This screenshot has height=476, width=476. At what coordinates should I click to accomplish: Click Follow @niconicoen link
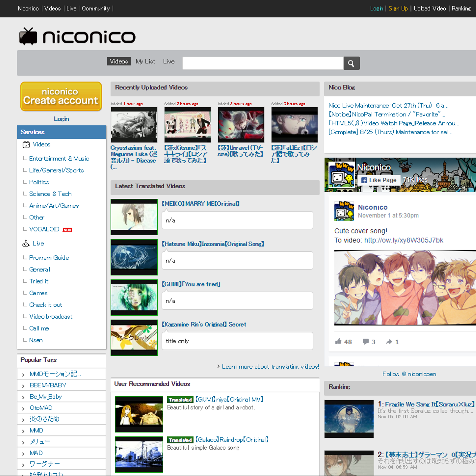click(x=409, y=374)
